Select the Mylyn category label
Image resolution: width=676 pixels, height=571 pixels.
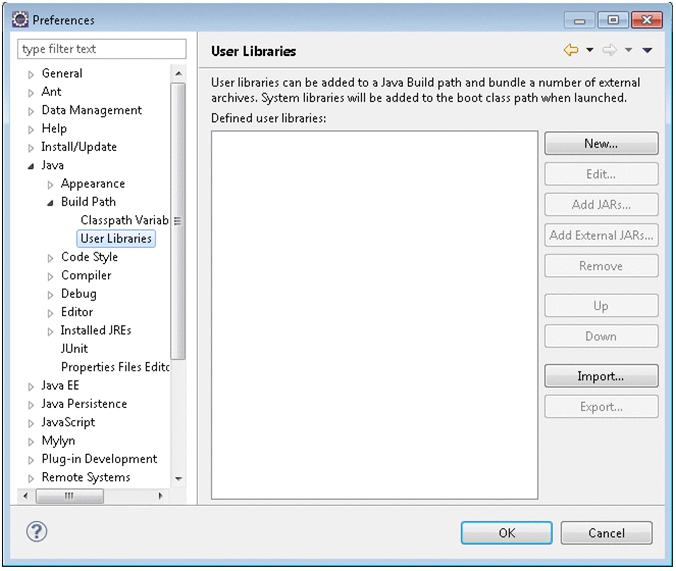pos(58,440)
